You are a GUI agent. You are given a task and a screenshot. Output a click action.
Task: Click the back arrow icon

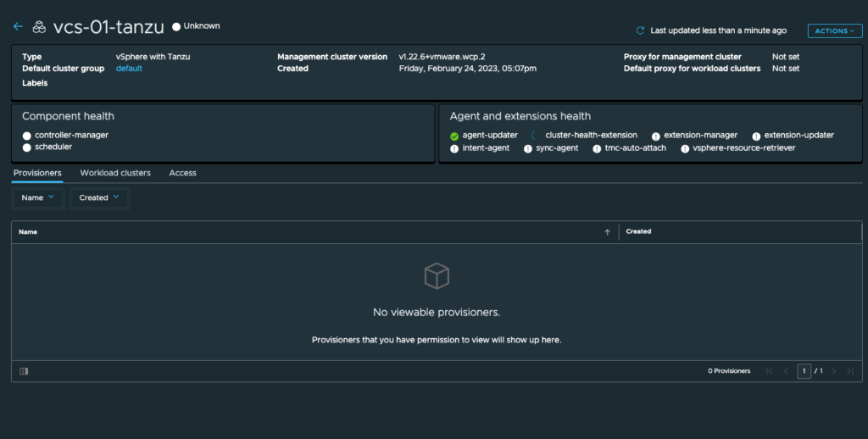tap(19, 26)
